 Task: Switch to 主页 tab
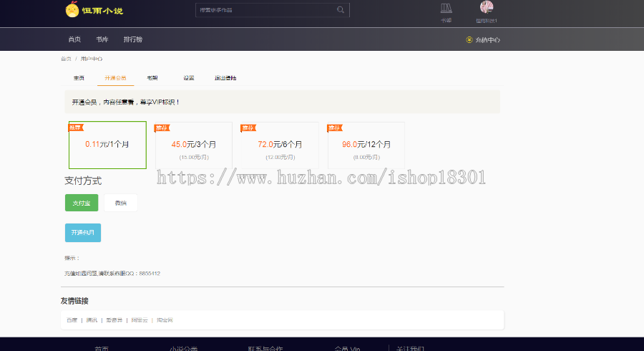click(x=79, y=78)
